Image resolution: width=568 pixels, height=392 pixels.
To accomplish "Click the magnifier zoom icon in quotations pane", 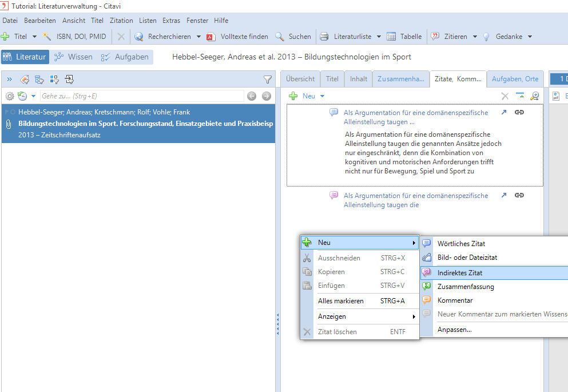I will point(535,96).
